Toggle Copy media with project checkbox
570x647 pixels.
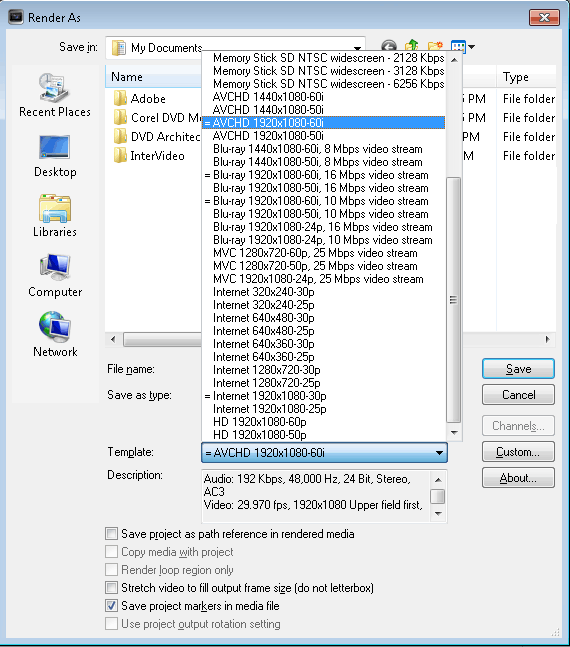(111, 551)
